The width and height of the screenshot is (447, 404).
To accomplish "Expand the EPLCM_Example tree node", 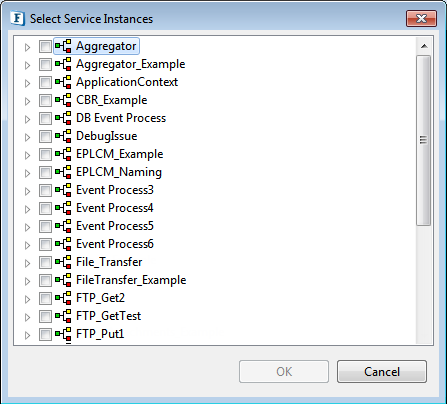I will point(27,155).
